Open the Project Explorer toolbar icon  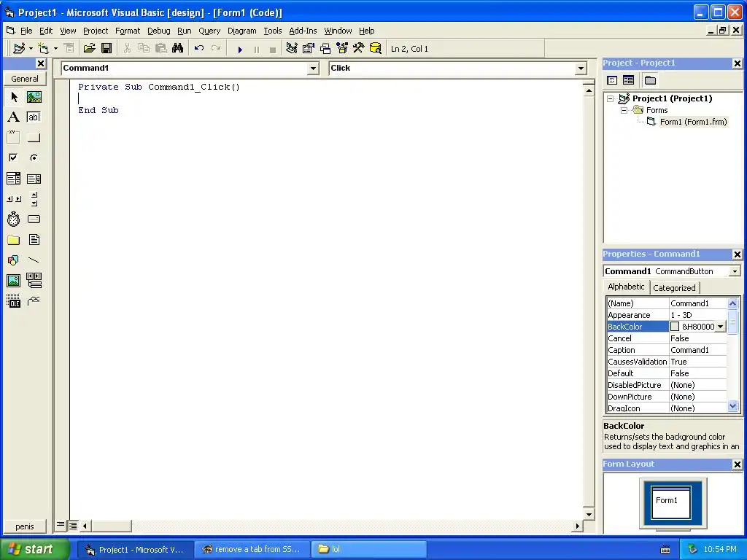(292, 48)
